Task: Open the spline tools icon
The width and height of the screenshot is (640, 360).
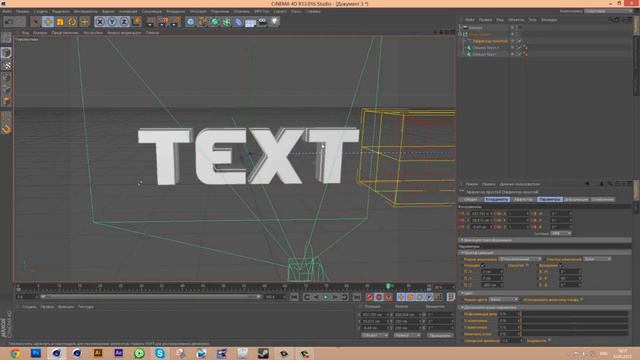Action: [202, 22]
